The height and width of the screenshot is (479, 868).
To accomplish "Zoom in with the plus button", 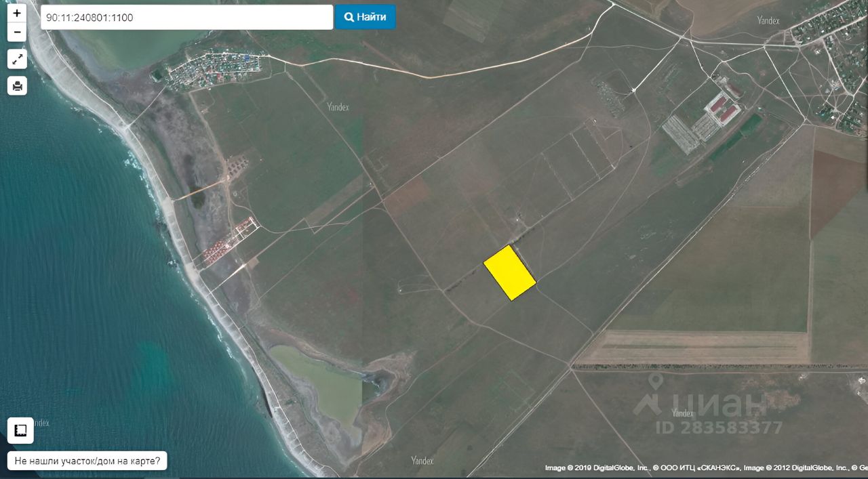I will [x=17, y=13].
